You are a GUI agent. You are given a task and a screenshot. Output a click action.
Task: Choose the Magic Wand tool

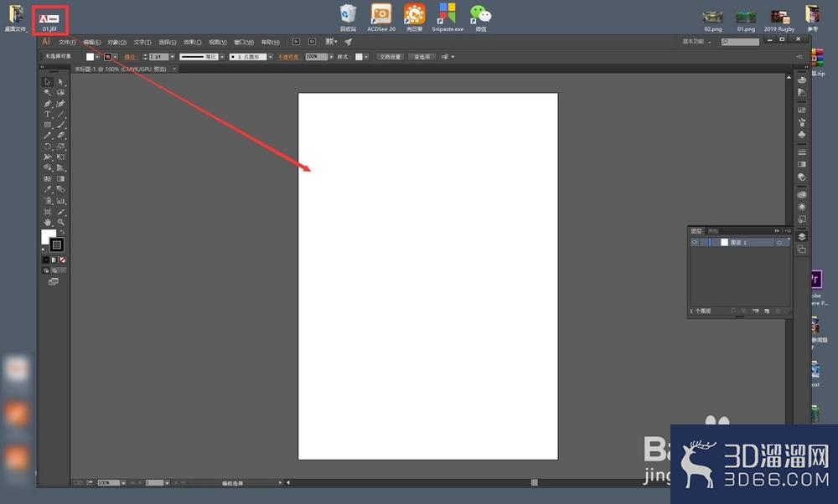[x=48, y=92]
